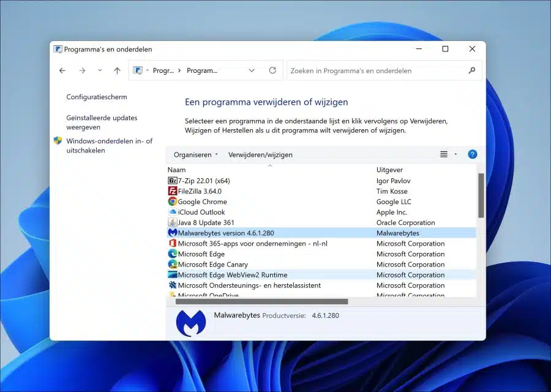Image resolution: width=551 pixels, height=392 pixels.
Task: Expand hidden breadcrumb path chevrons
Action: coord(148,70)
